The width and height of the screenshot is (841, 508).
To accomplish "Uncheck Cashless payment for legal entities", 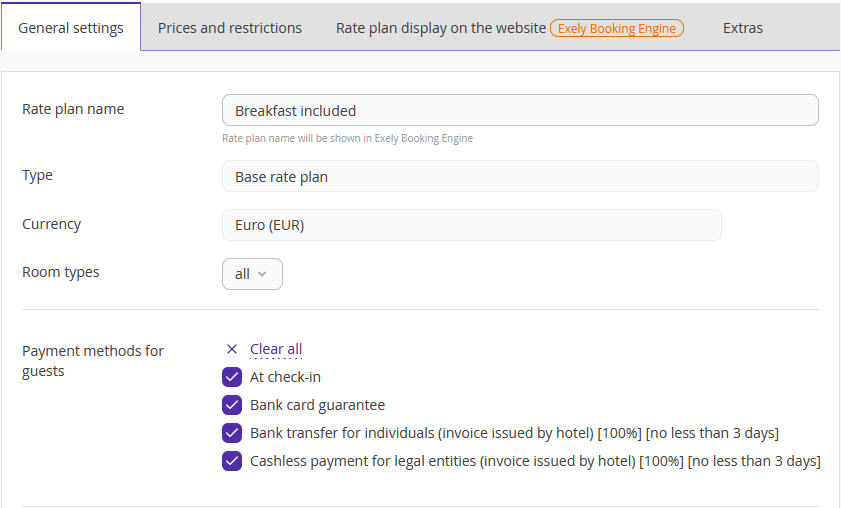I will (x=232, y=461).
